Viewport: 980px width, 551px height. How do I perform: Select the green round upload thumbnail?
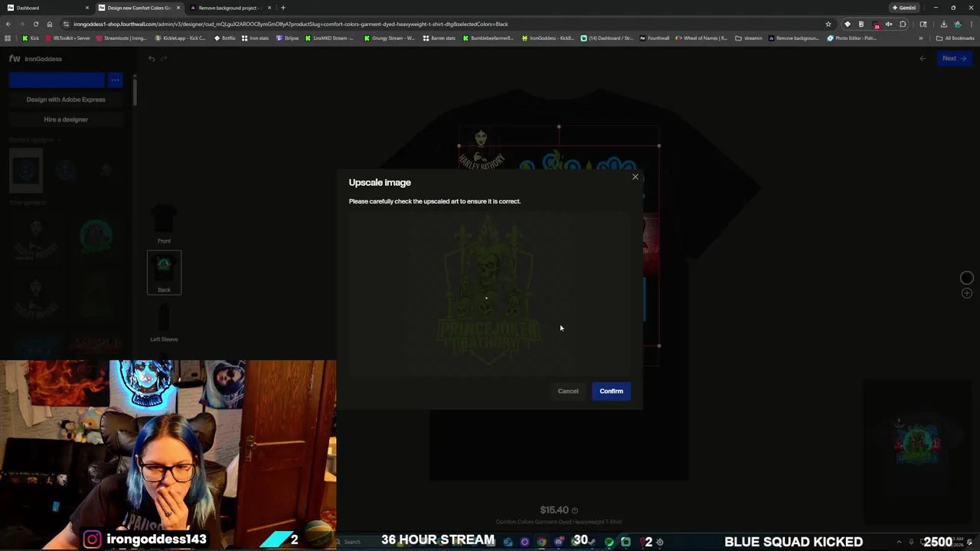[x=96, y=237]
